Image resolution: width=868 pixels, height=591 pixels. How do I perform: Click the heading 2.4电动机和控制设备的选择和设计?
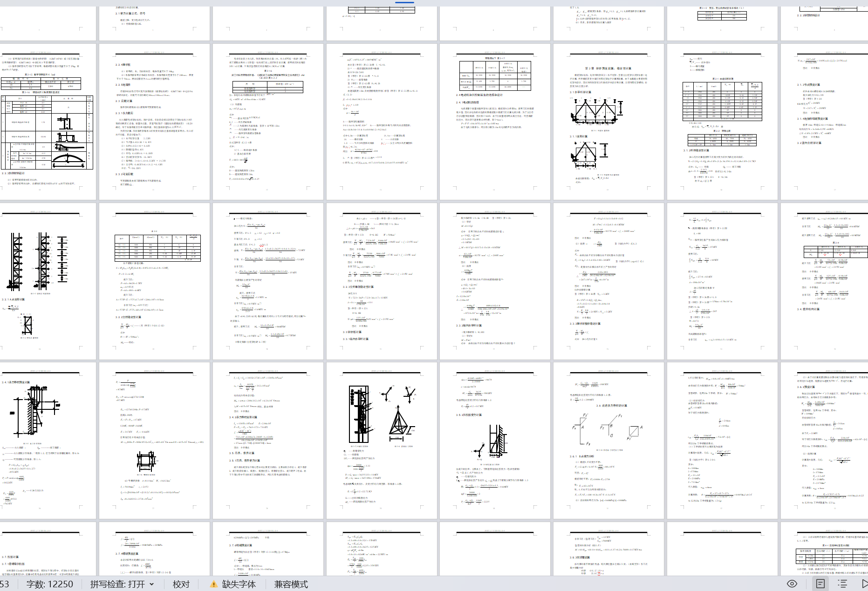479,95
